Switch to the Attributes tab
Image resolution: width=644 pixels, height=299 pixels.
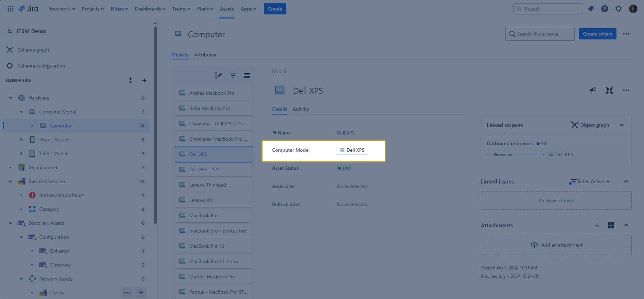[205, 55]
